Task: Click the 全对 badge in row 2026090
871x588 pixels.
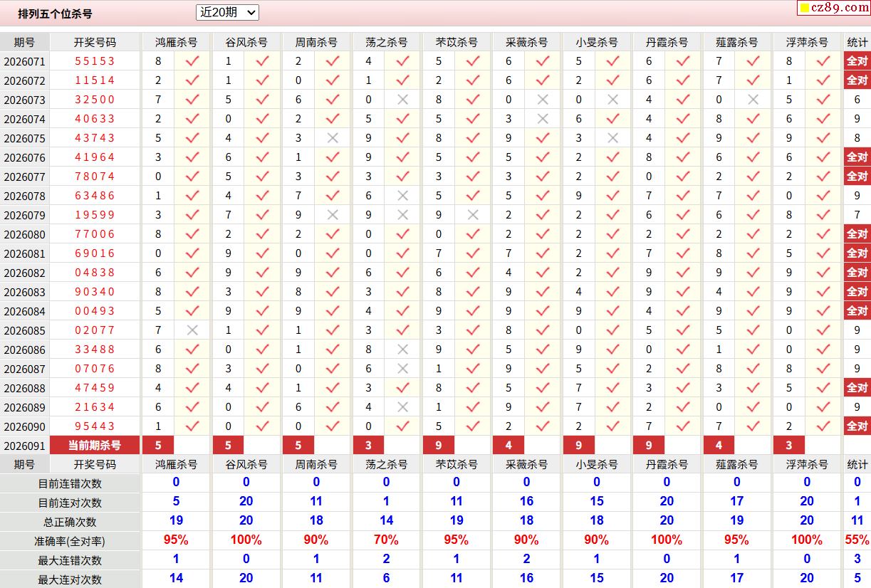Action: point(857,426)
